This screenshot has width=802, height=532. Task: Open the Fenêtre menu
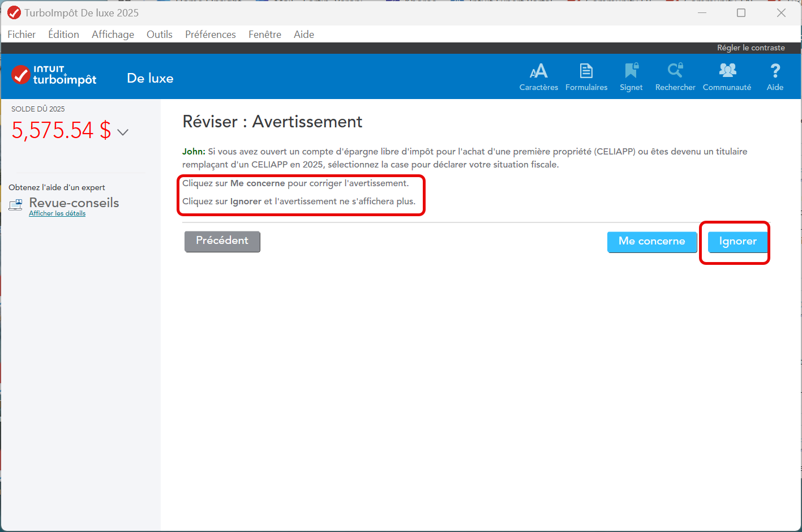pyautogui.click(x=264, y=35)
